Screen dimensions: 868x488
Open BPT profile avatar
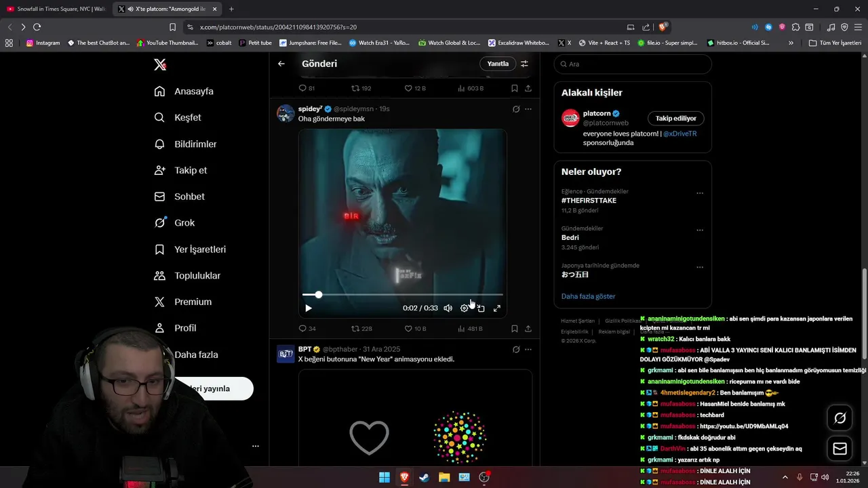[285, 354]
